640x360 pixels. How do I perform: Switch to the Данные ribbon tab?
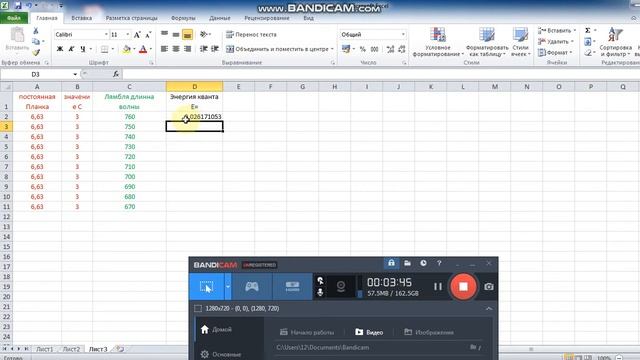220,18
